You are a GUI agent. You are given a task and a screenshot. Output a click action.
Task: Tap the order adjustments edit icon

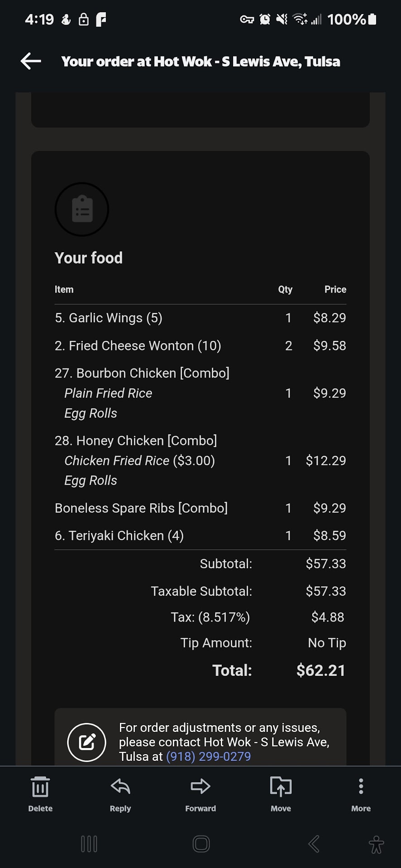point(86,742)
